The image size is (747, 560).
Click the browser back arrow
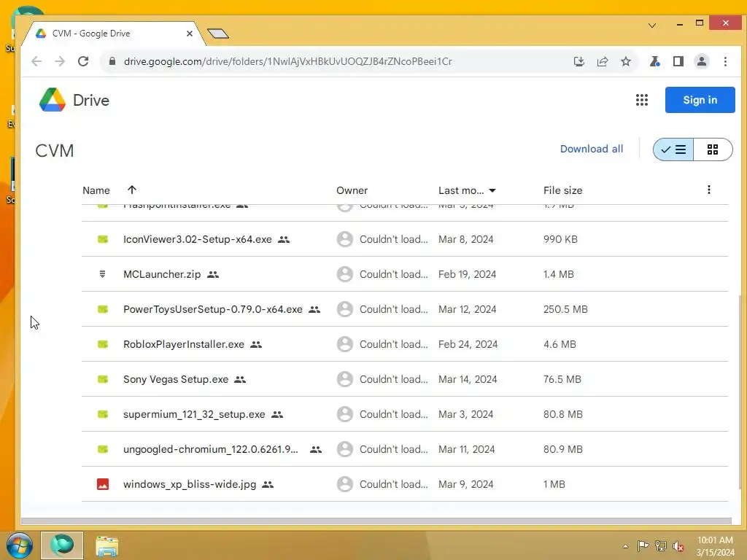(36, 61)
